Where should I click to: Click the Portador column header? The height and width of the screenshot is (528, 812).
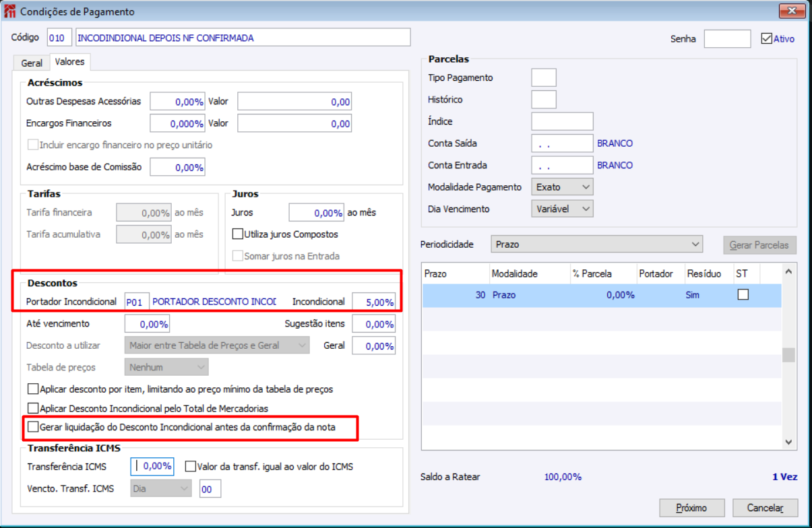point(661,273)
